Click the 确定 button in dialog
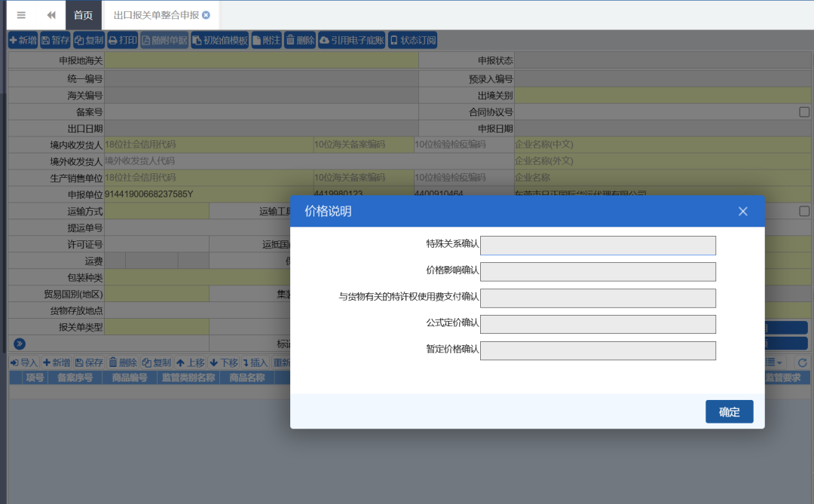 tap(729, 412)
